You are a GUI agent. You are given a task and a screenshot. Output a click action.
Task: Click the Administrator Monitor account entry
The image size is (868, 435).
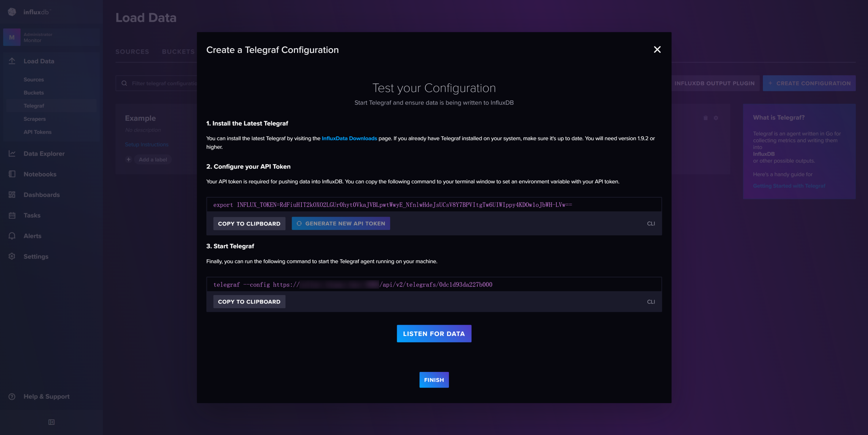pyautogui.click(x=51, y=37)
